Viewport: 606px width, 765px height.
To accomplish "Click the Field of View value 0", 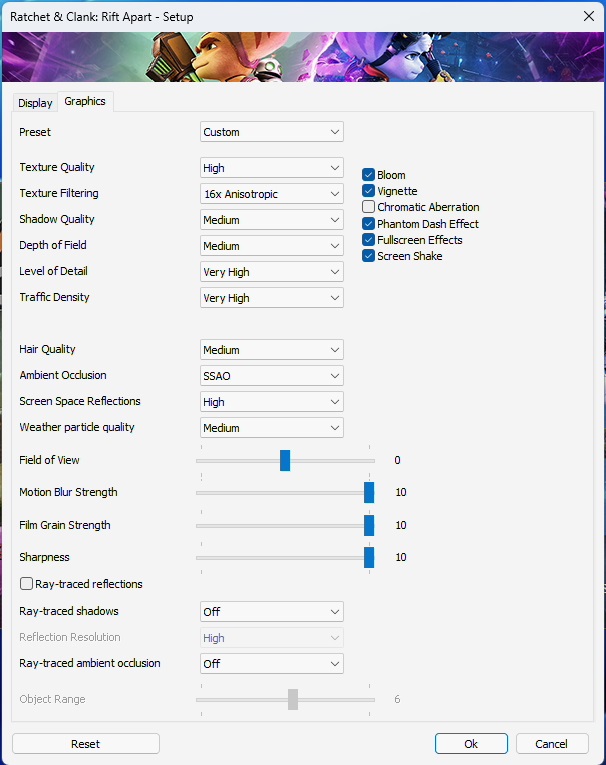I will coord(397,460).
